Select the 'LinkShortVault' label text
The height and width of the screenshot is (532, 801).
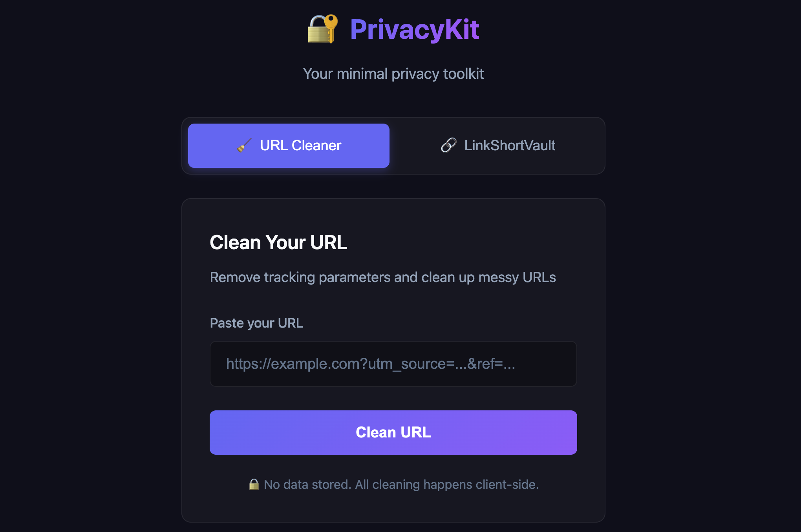(510, 146)
